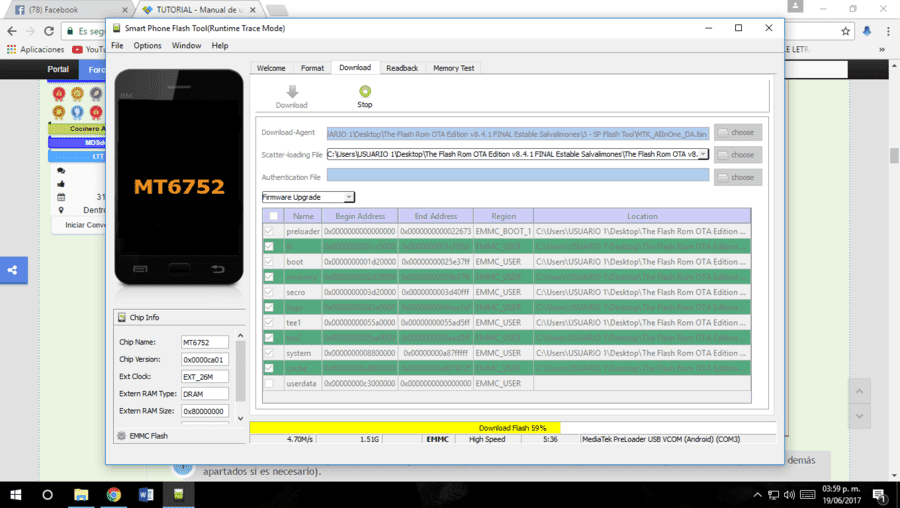The image size is (900, 508).
Task: Click choose button for Authentication File
Action: pos(738,177)
